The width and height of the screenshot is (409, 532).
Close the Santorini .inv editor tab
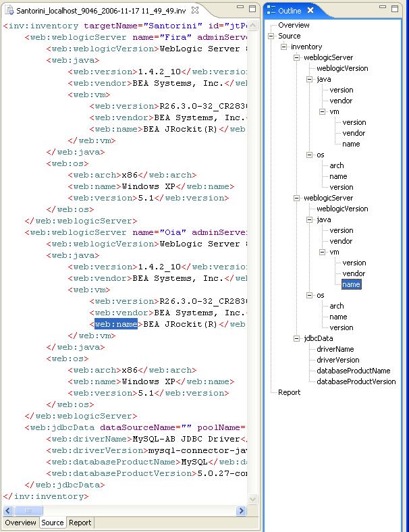click(x=195, y=10)
